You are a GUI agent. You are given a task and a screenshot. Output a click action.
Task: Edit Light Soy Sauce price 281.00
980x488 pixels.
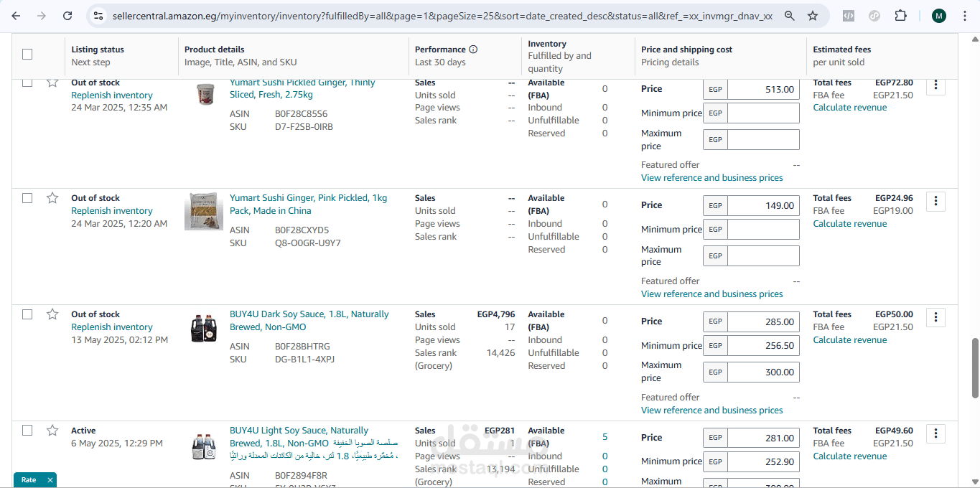(763, 438)
